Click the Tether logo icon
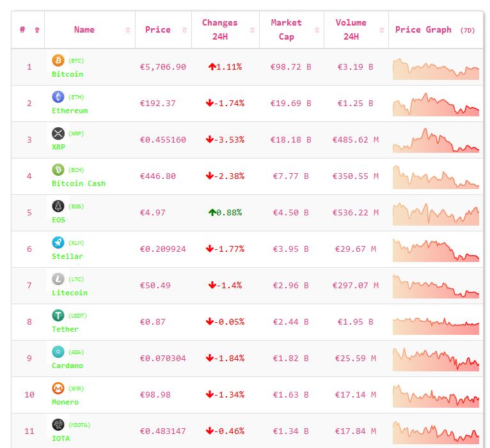Viewport: 490px width, 448px height. pos(58,316)
